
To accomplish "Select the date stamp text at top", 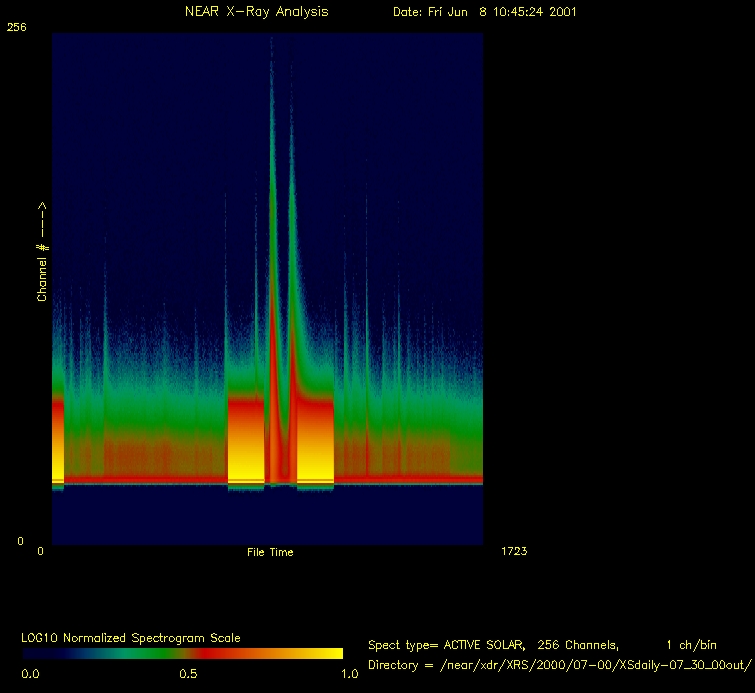I will (484, 12).
